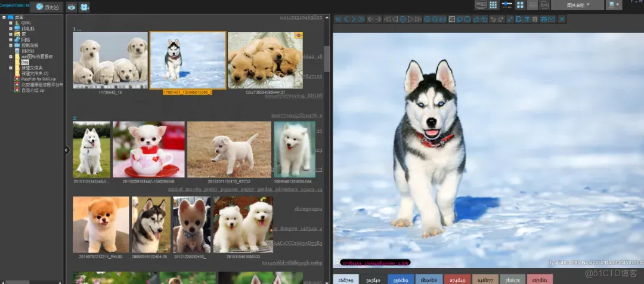Click the undo curved arrow icon
644x284 pixels.
(493, 19)
